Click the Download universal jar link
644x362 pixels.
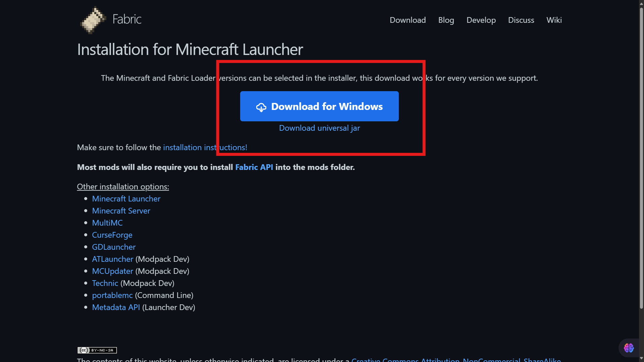319,128
